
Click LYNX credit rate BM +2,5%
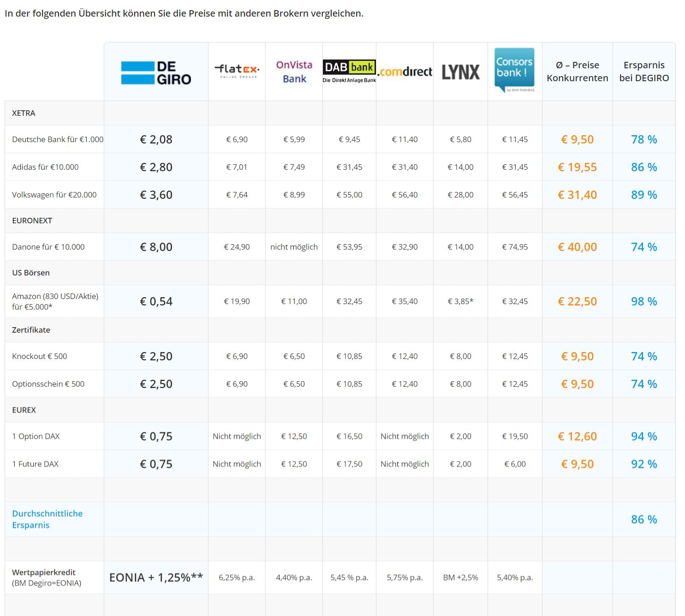point(460,578)
